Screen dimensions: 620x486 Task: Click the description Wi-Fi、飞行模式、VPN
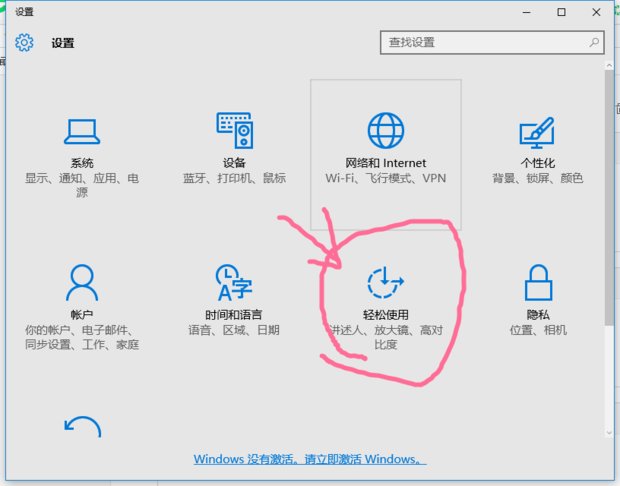(x=386, y=178)
